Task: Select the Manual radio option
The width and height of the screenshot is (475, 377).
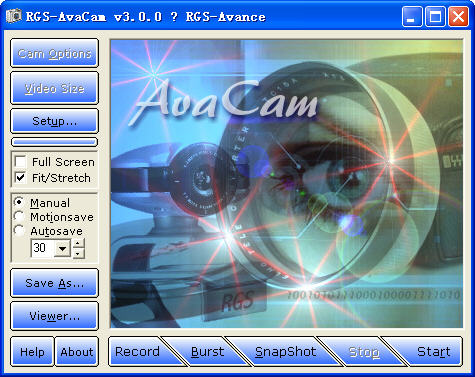Action: 19,202
